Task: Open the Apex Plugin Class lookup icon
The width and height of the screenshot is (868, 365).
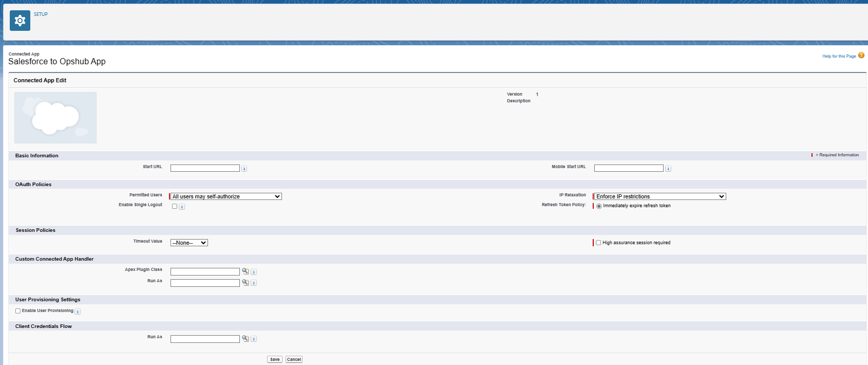Action: point(246,271)
